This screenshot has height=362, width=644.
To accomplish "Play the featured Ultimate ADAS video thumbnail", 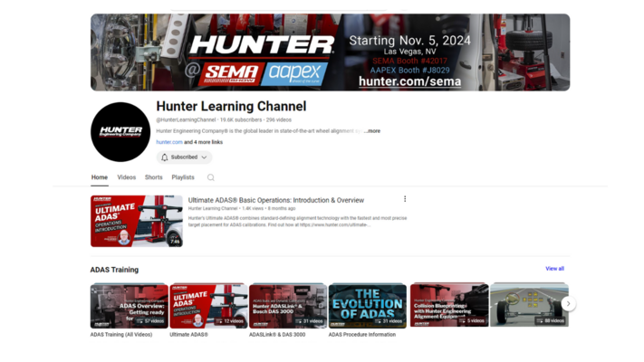I will pos(136,221).
